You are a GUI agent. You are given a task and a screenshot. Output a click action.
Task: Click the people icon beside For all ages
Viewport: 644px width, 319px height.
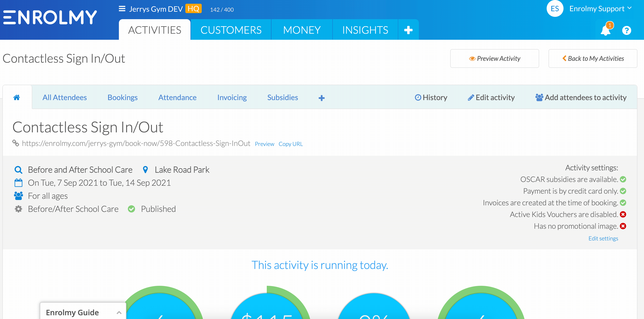tap(18, 196)
